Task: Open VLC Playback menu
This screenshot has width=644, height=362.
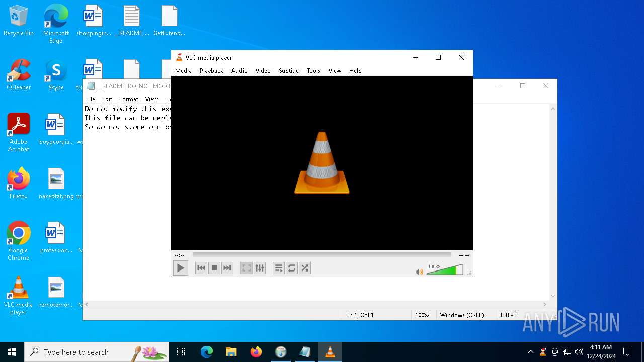Action: coord(211,71)
